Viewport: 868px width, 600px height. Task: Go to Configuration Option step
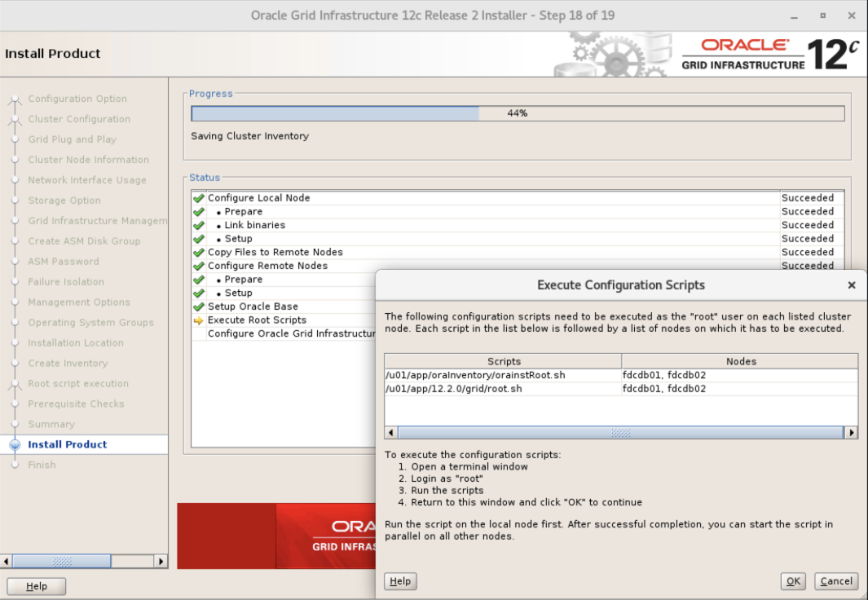(x=77, y=99)
